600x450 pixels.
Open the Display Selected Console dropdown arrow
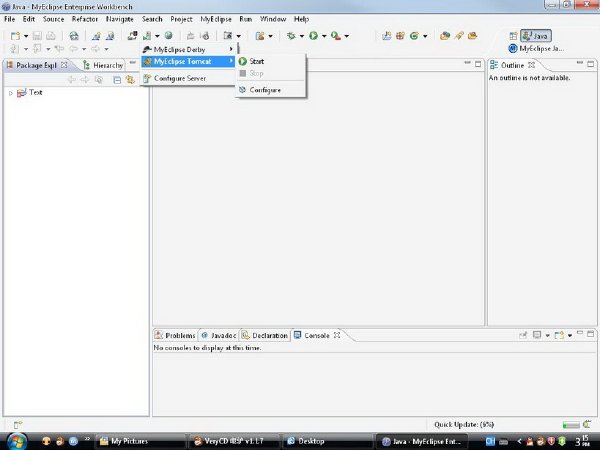pos(547,336)
